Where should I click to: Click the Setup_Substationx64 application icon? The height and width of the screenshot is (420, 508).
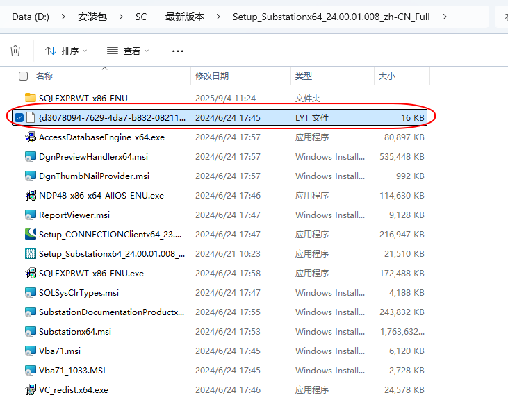(x=31, y=253)
